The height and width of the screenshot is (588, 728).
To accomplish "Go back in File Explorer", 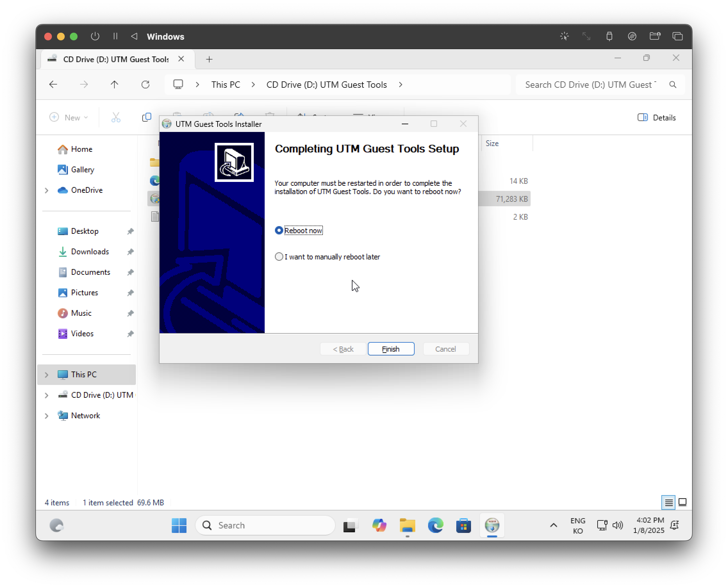I will (x=53, y=84).
